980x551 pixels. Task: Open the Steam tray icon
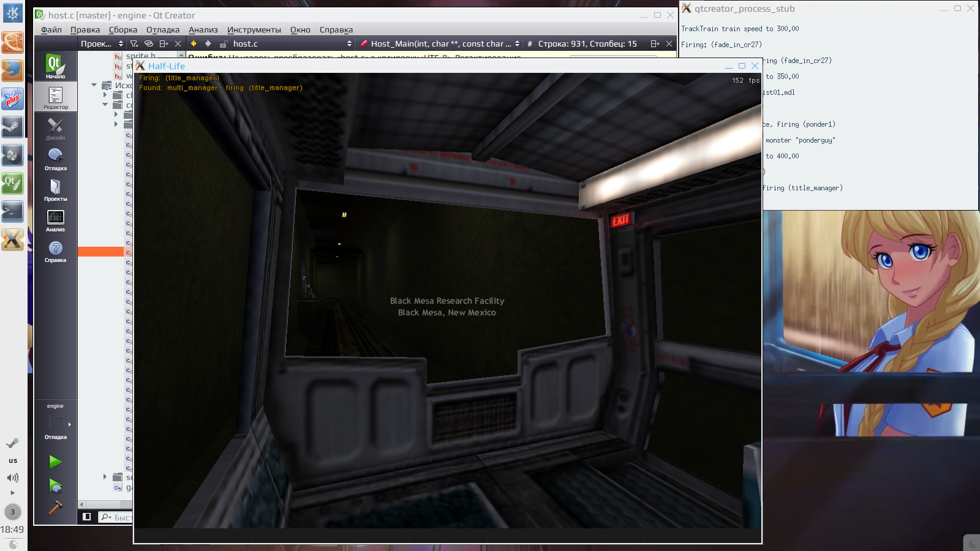pyautogui.click(x=13, y=443)
